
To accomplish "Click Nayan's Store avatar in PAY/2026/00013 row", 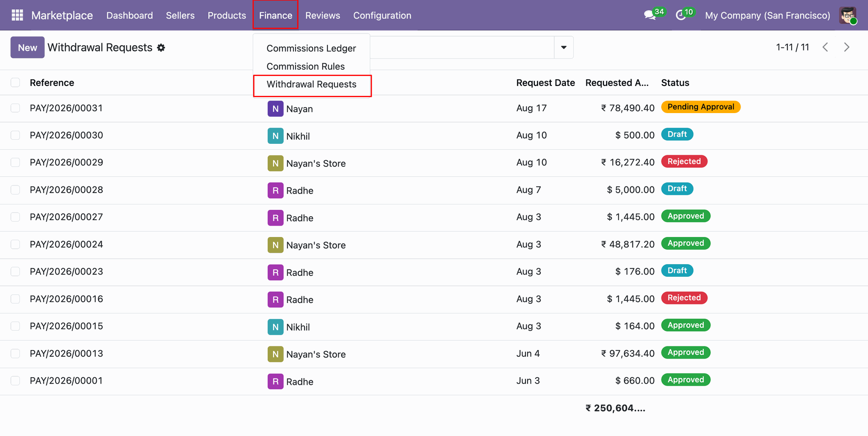I will click(275, 354).
